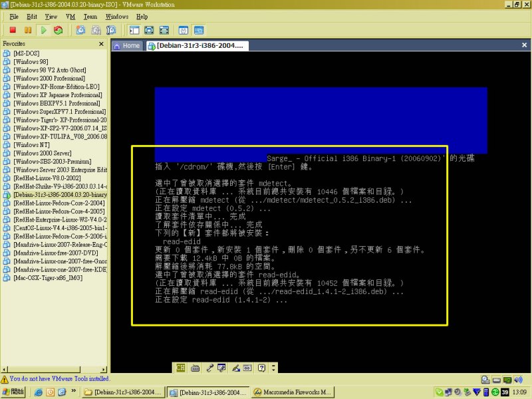Open the Edit menu
The width and height of the screenshot is (532, 399).
tap(32, 17)
